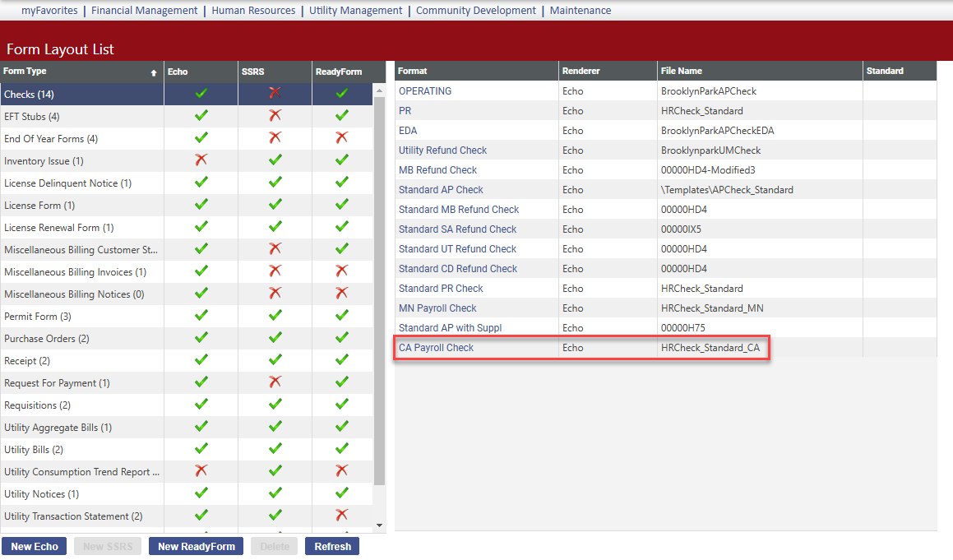Image resolution: width=953 pixels, height=560 pixels.
Task: Open the Utility Refund Check format
Action: click(442, 150)
